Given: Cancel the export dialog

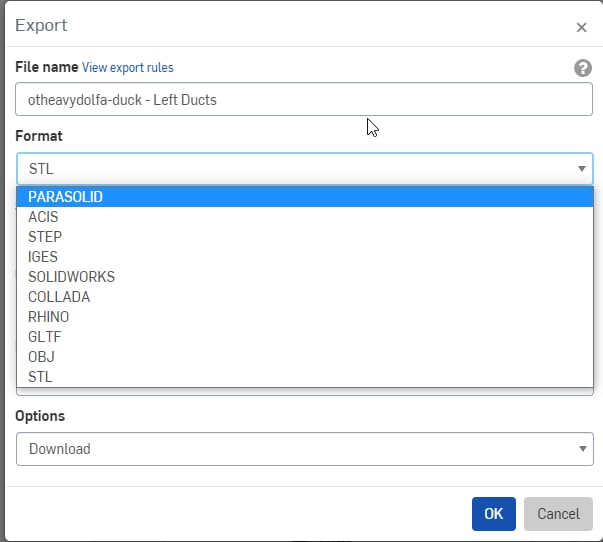Looking at the screenshot, I should tap(558, 514).
